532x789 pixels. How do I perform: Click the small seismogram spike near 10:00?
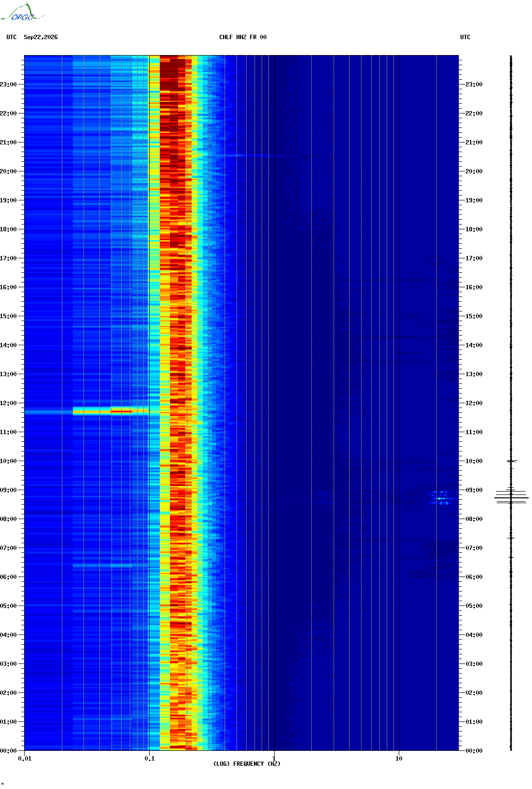(x=512, y=461)
